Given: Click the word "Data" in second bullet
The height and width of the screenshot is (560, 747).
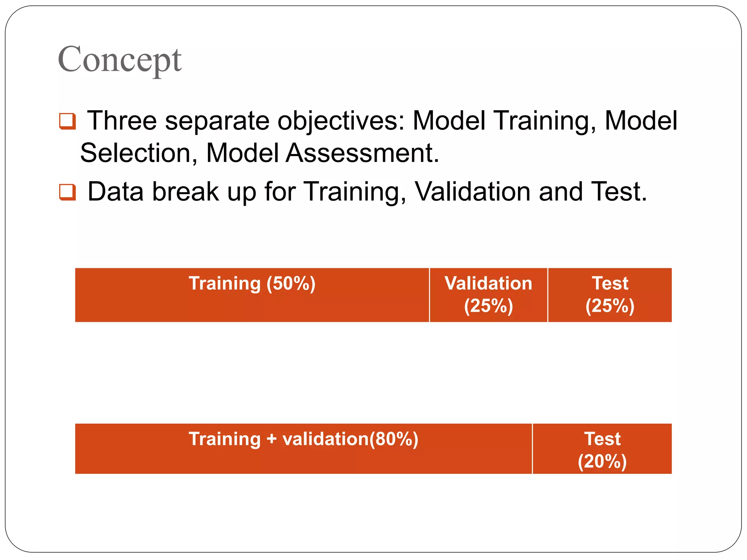Looking at the screenshot, I should point(115,192).
